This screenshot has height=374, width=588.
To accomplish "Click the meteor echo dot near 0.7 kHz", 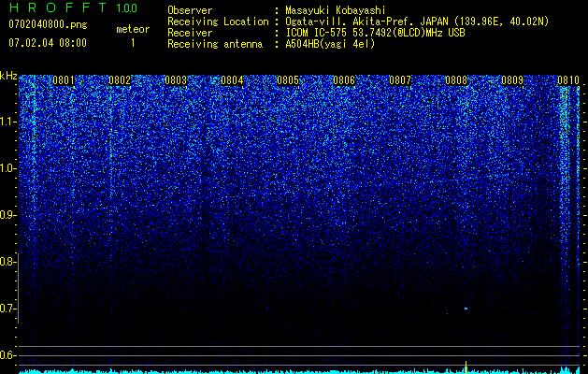I will (x=466, y=309).
